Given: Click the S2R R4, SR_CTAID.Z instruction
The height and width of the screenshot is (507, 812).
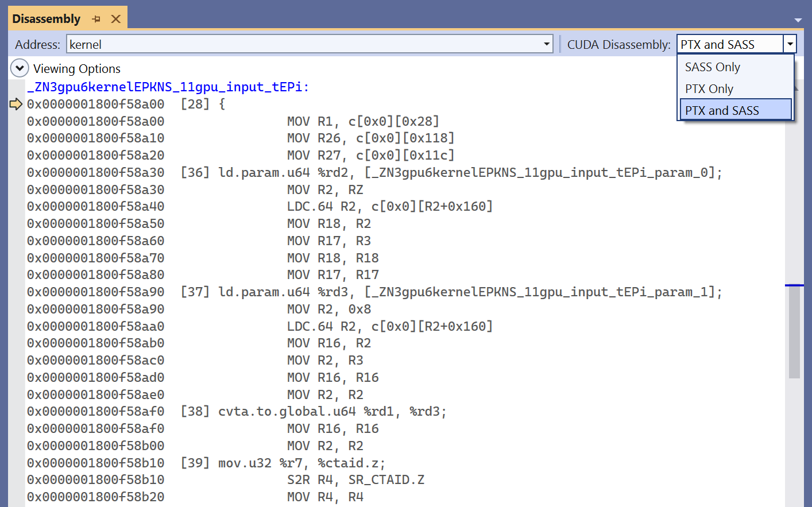Looking at the screenshot, I should tap(355, 479).
